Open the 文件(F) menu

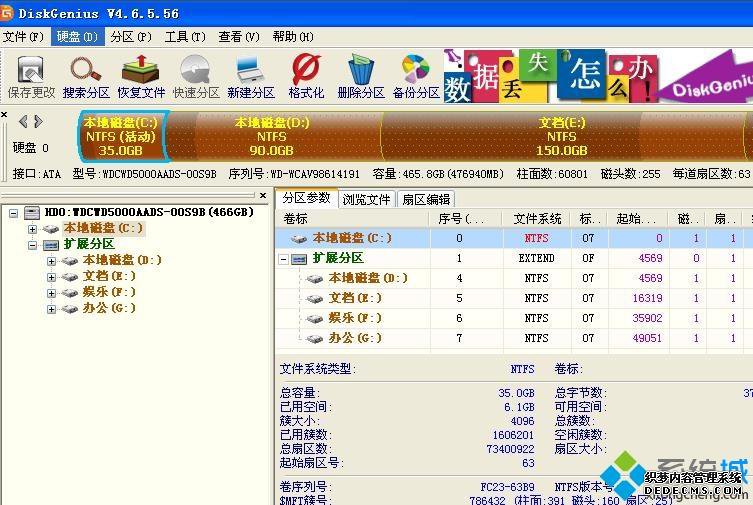pyautogui.click(x=23, y=37)
